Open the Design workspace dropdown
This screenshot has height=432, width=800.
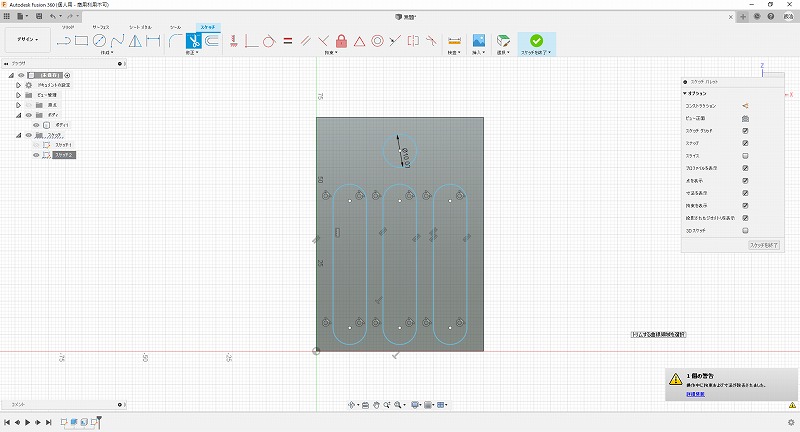point(26,40)
